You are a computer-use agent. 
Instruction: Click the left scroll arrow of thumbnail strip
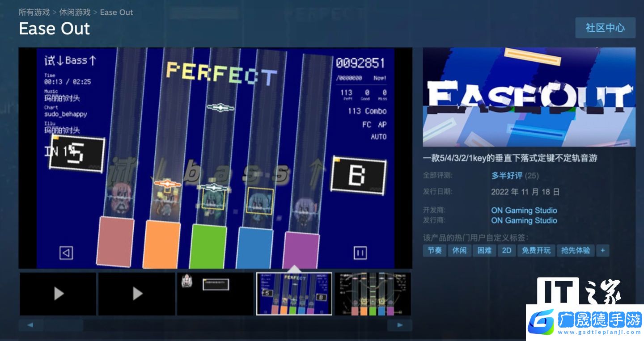pos(30,325)
